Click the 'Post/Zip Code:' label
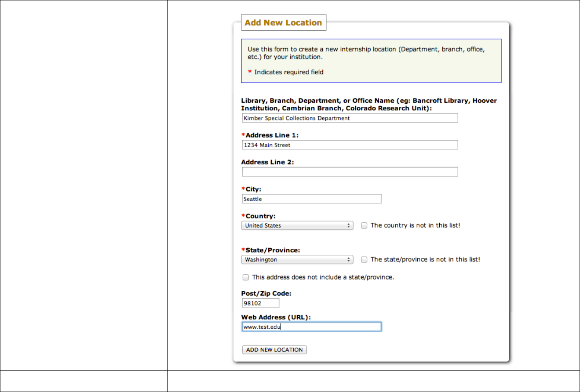 [266, 294]
